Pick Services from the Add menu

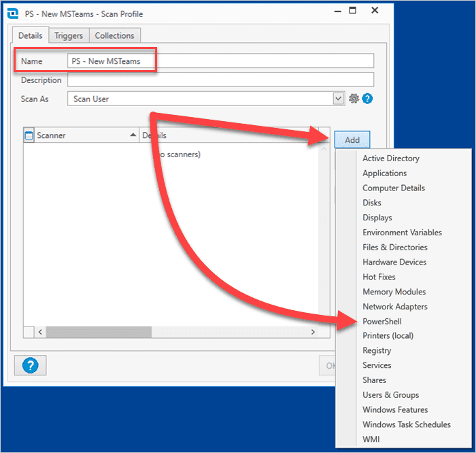[377, 365]
